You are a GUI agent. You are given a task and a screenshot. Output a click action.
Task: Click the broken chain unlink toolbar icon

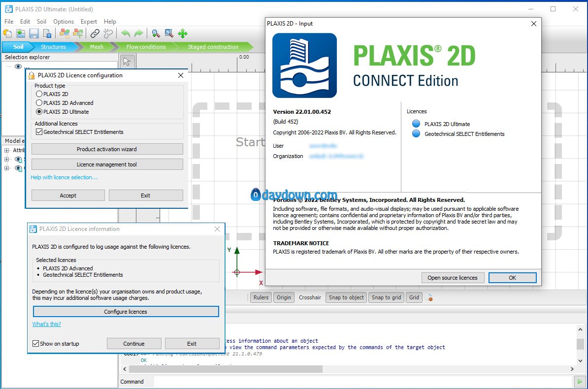coord(108,33)
